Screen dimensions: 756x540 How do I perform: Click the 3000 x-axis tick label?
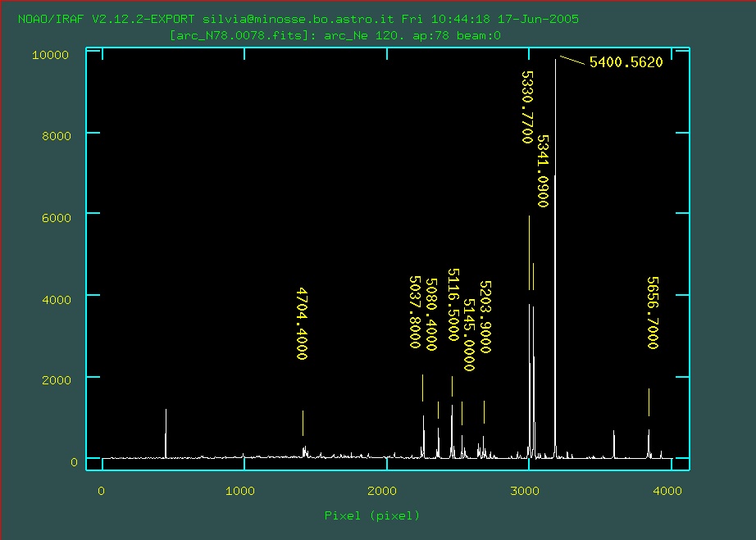coord(527,491)
